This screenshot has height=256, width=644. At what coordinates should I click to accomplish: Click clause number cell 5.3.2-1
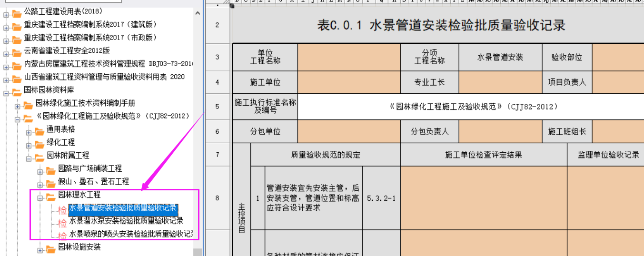381,198
